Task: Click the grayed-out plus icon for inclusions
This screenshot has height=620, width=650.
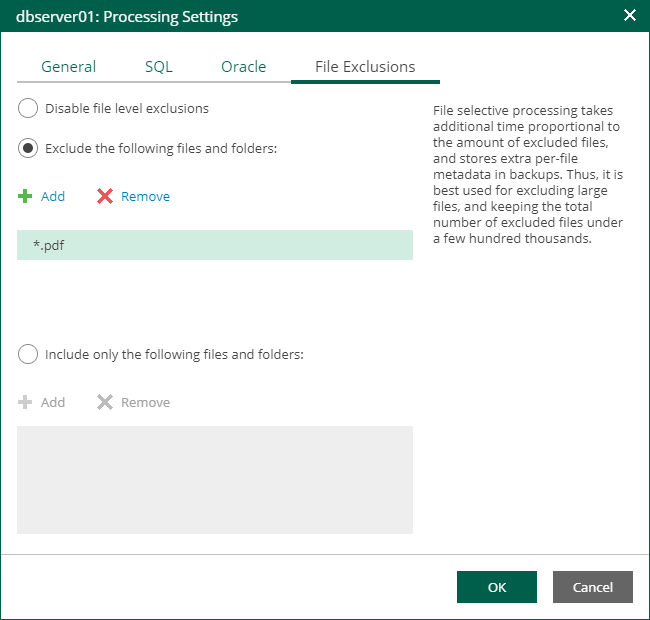Action: tap(25, 402)
